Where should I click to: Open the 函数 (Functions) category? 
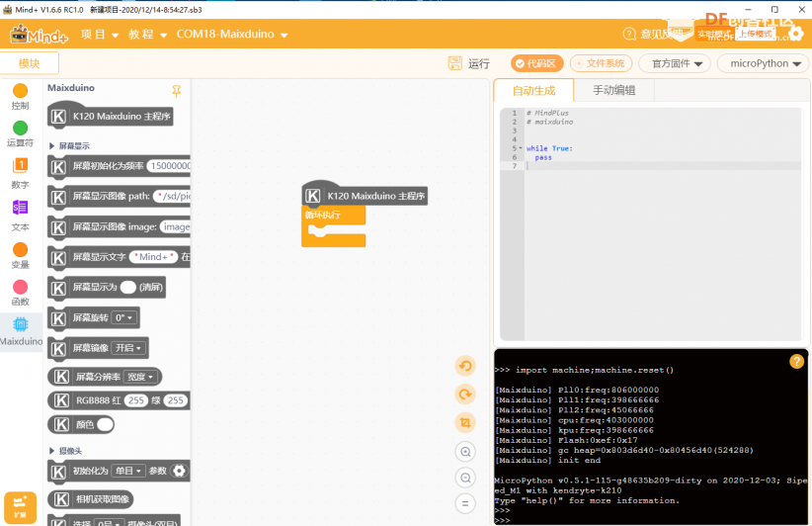[x=20, y=294]
